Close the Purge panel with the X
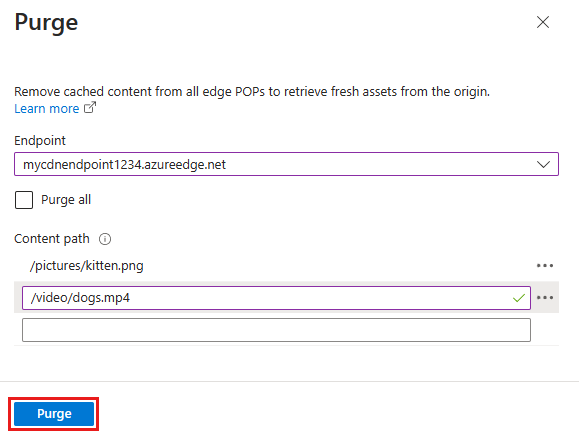This screenshot has width=579, height=442. point(543,22)
